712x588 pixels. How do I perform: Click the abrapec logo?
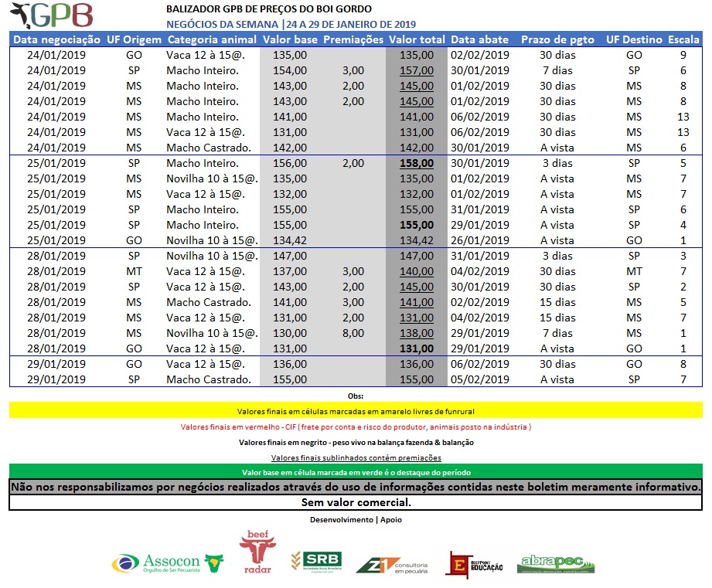coord(556,563)
